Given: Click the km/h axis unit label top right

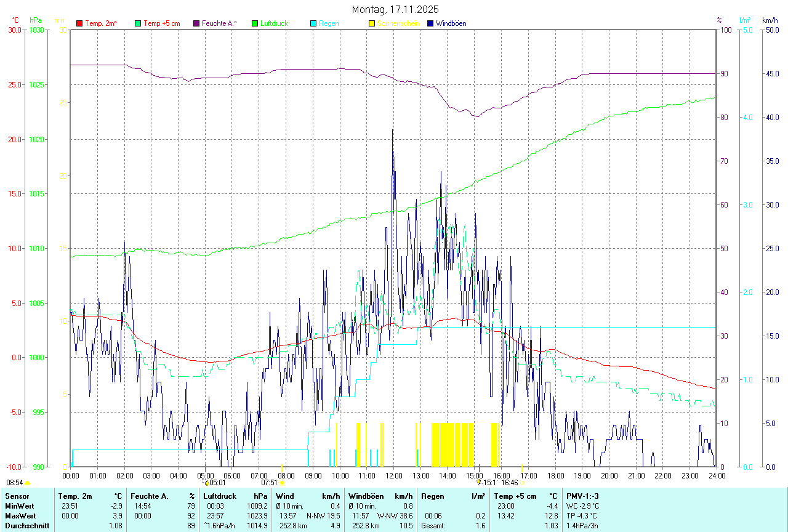Looking at the screenshot, I should [770, 20].
